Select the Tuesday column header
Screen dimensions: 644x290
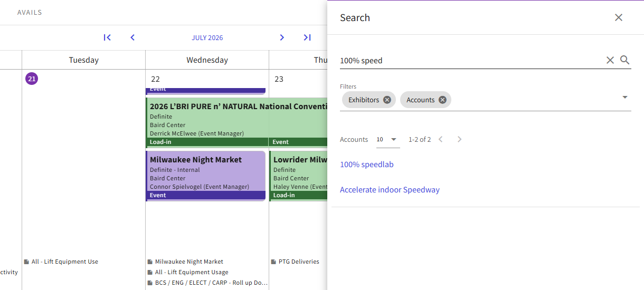point(84,60)
